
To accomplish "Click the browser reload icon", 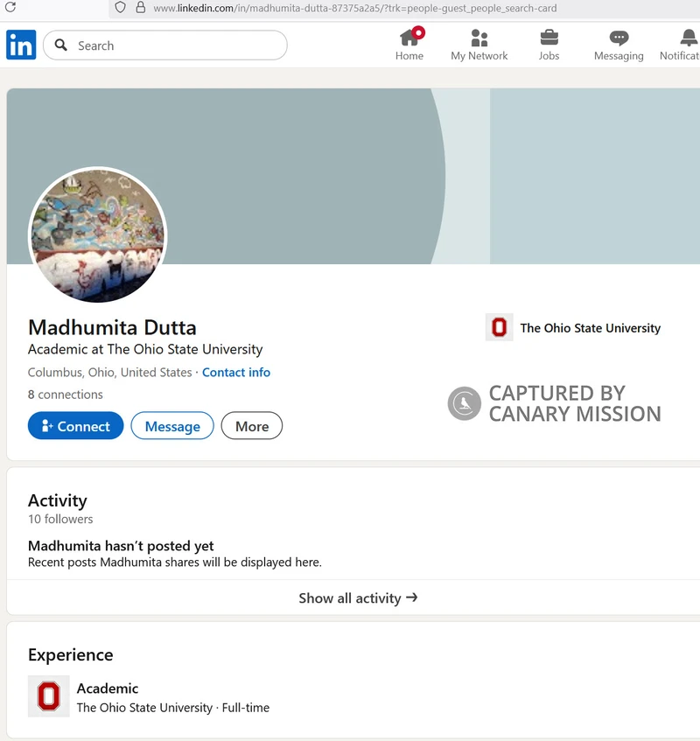I will tap(10, 7).
